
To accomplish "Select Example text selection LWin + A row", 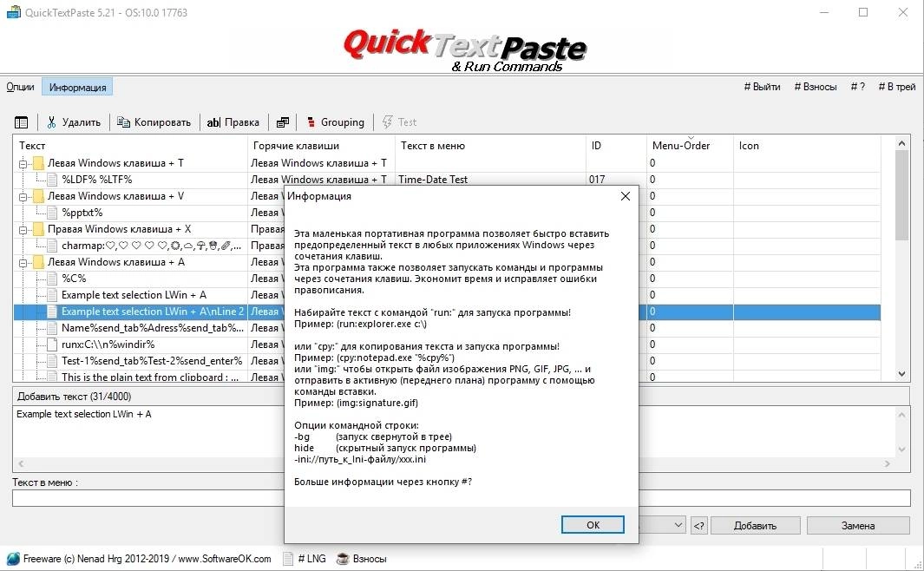I will [x=134, y=295].
